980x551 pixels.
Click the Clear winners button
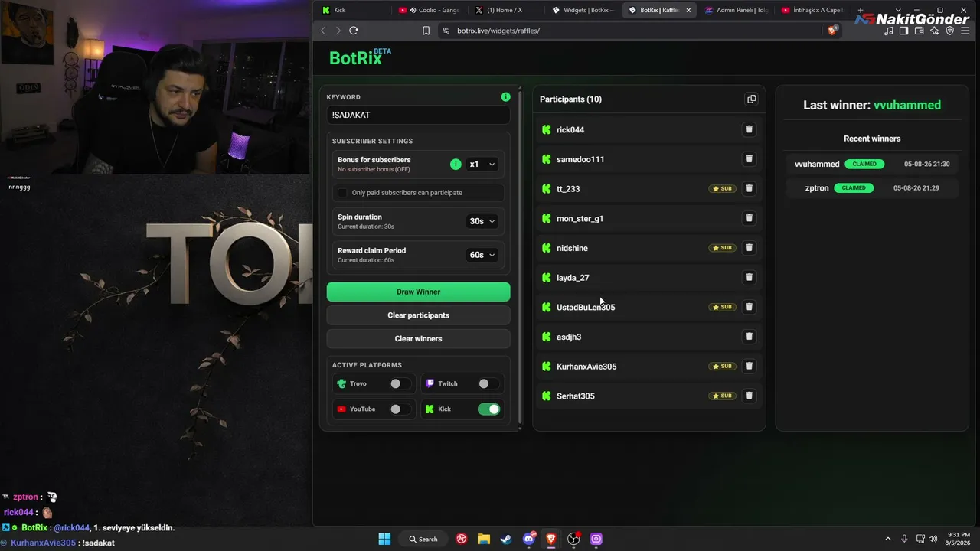click(x=418, y=338)
